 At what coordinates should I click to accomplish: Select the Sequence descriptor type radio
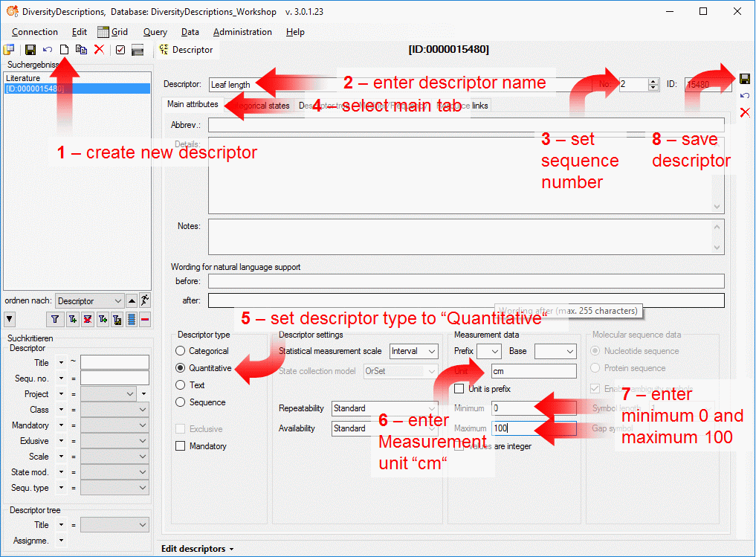[x=181, y=402]
